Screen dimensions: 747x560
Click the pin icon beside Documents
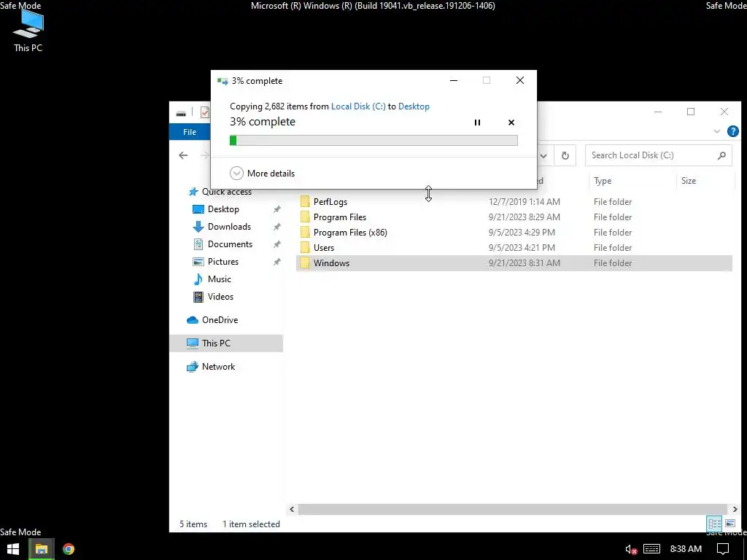276,244
